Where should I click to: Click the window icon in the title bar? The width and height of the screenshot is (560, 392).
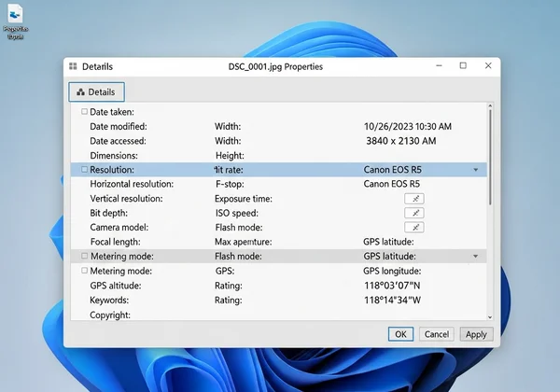click(73, 67)
